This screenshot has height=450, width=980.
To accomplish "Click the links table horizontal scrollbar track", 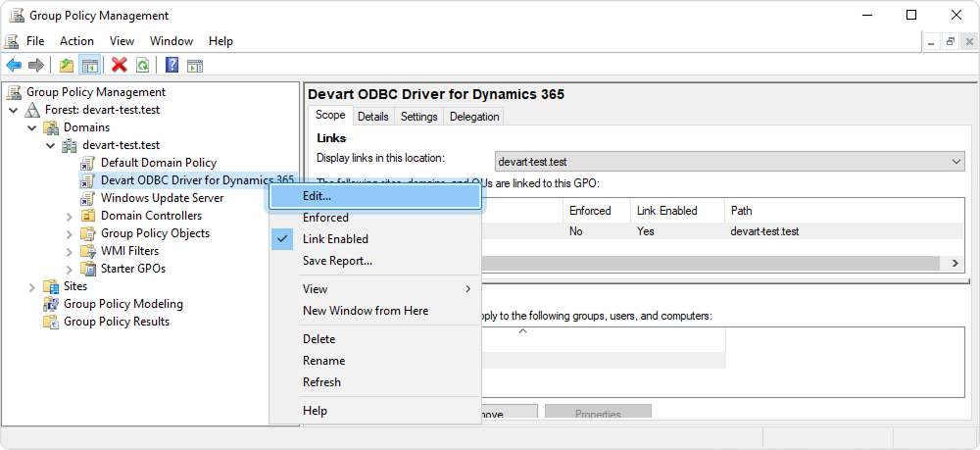I will point(710,263).
